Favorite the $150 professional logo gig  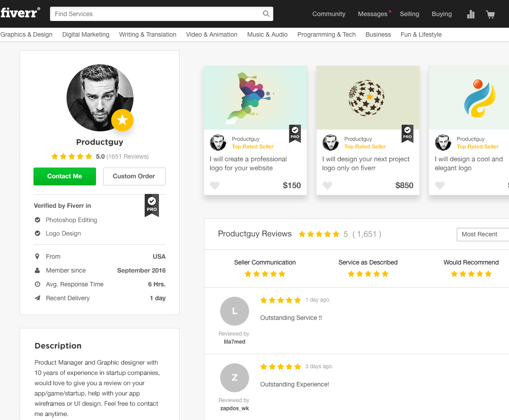tap(215, 185)
